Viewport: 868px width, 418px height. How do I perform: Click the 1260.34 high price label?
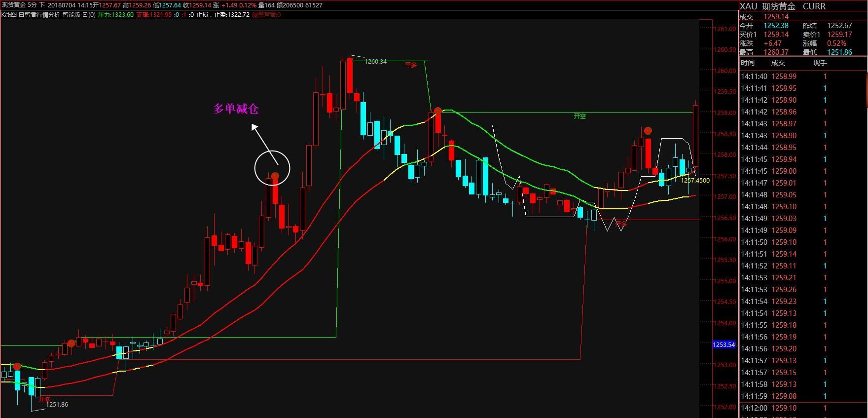click(x=375, y=62)
